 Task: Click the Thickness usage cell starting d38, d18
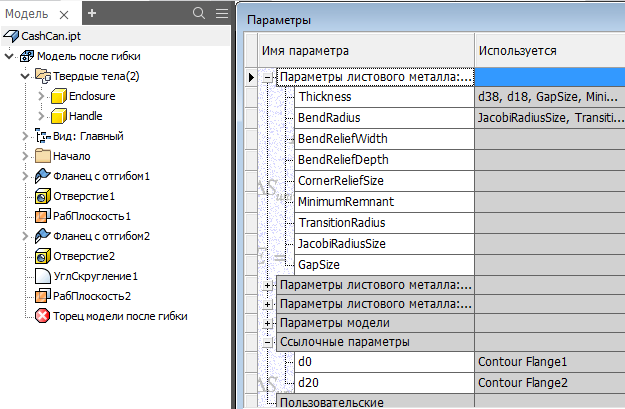point(550,97)
